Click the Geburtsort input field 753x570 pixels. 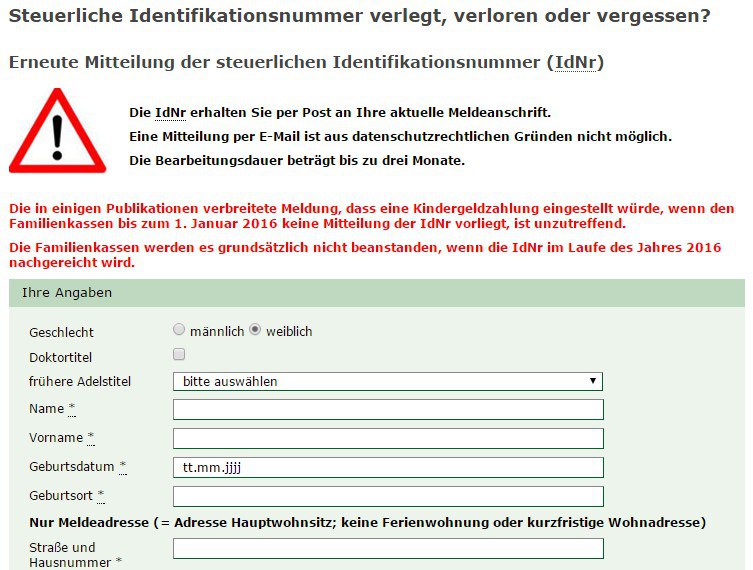tap(388, 496)
